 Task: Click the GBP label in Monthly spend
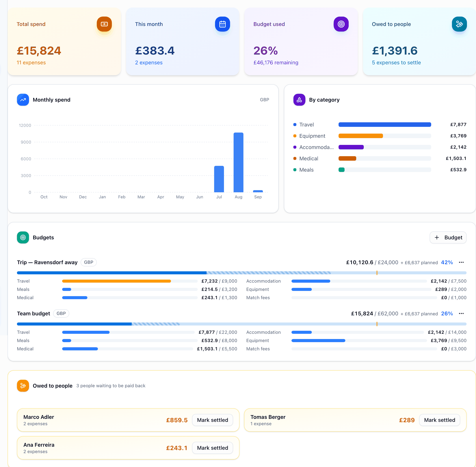265,100
